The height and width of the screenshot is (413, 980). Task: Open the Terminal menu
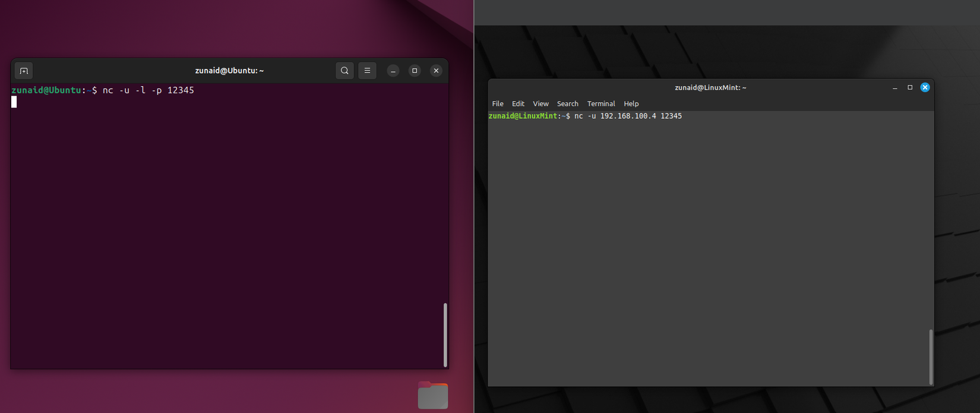pos(601,104)
